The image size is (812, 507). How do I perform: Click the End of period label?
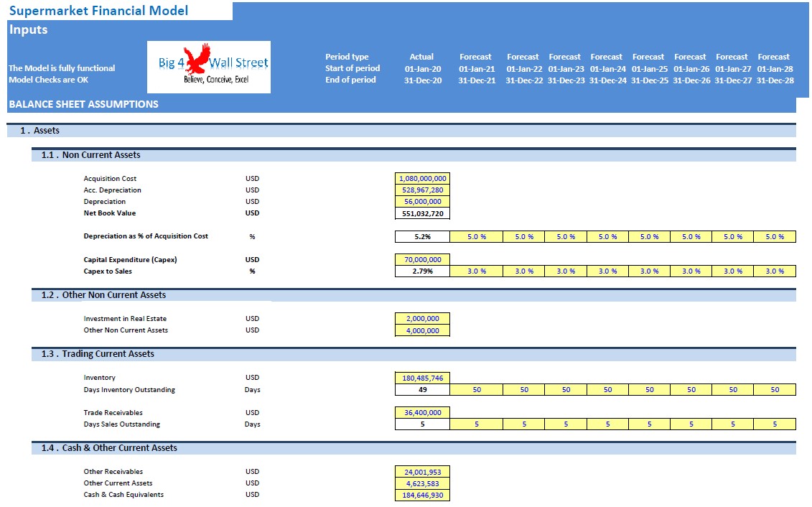(x=350, y=80)
